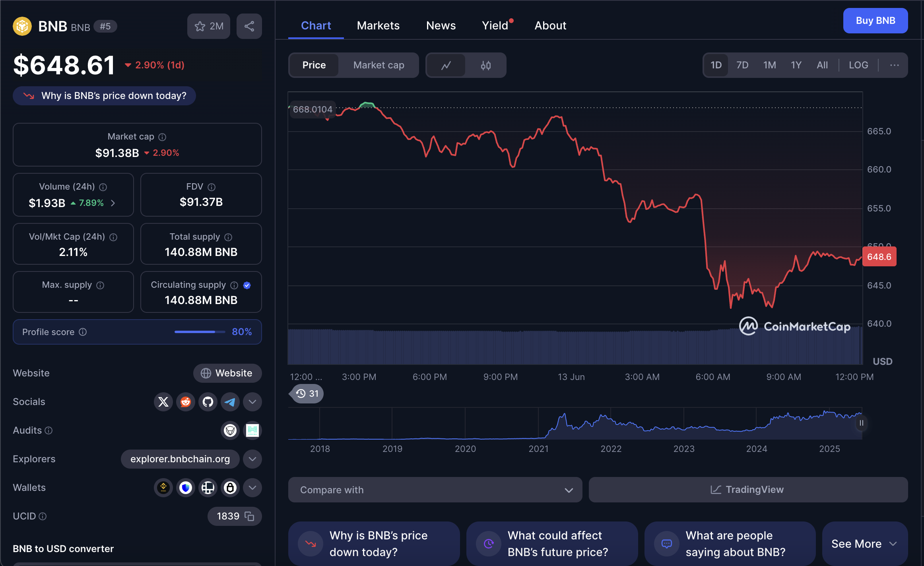The image size is (924, 566).
Task: Expand more Wallets list
Action: tap(252, 488)
